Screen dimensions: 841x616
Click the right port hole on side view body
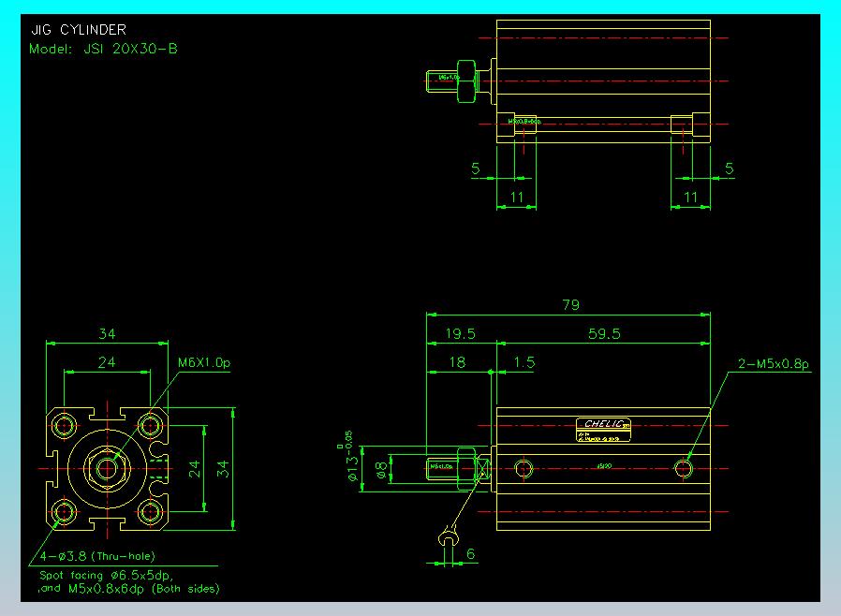point(686,467)
